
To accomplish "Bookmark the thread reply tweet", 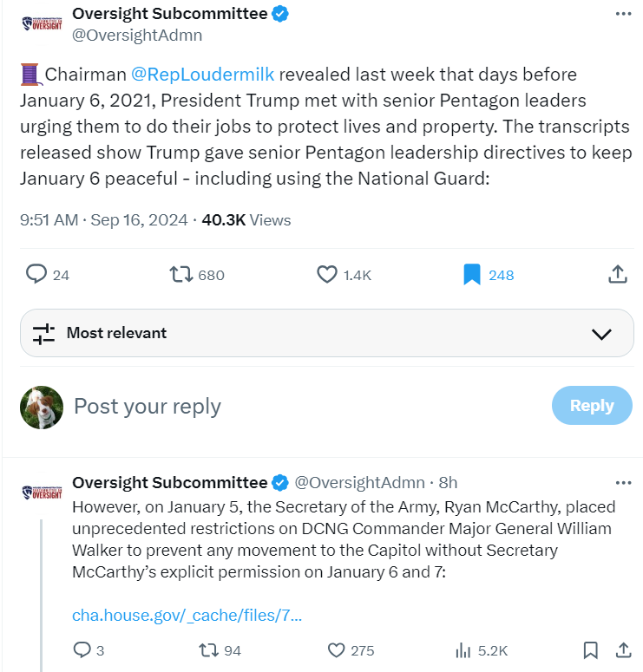I will point(590,649).
